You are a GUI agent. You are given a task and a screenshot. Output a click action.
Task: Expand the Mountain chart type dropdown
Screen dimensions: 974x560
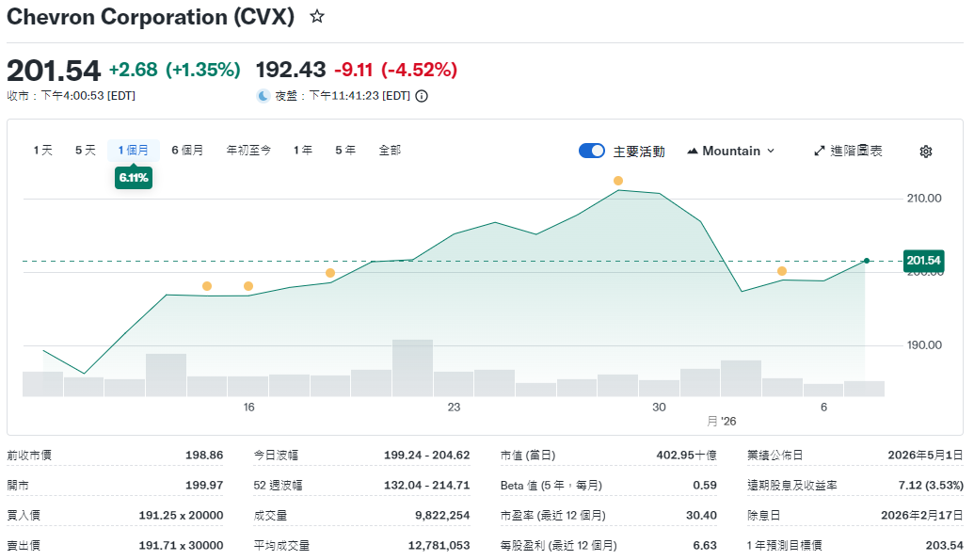click(x=730, y=151)
